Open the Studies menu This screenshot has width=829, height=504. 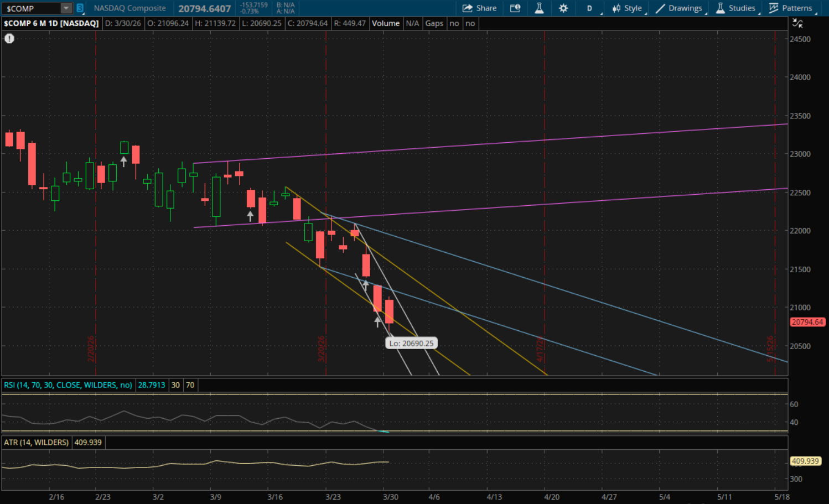point(735,8)
